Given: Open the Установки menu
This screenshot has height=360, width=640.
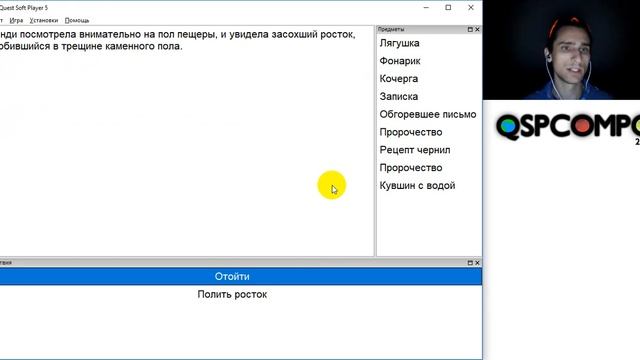Looking at the screenshot, I should (44, 20).
